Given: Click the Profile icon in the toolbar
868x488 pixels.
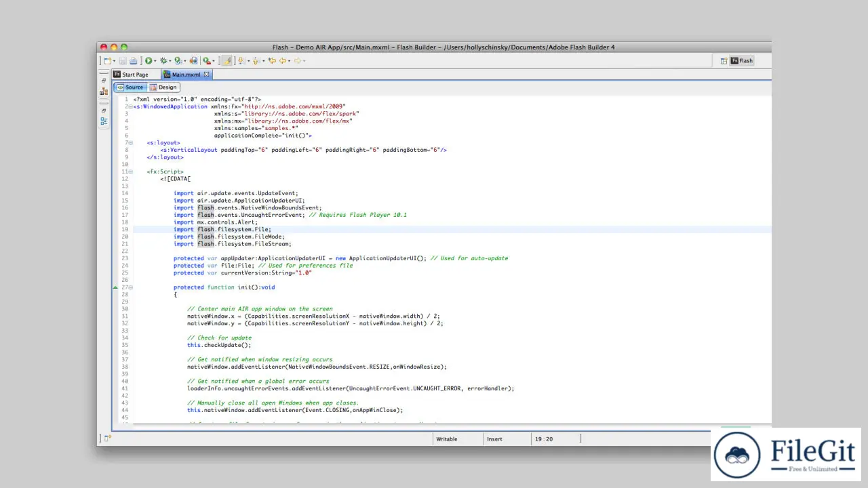Looking at the screenshot, I should tap(178, 61).
